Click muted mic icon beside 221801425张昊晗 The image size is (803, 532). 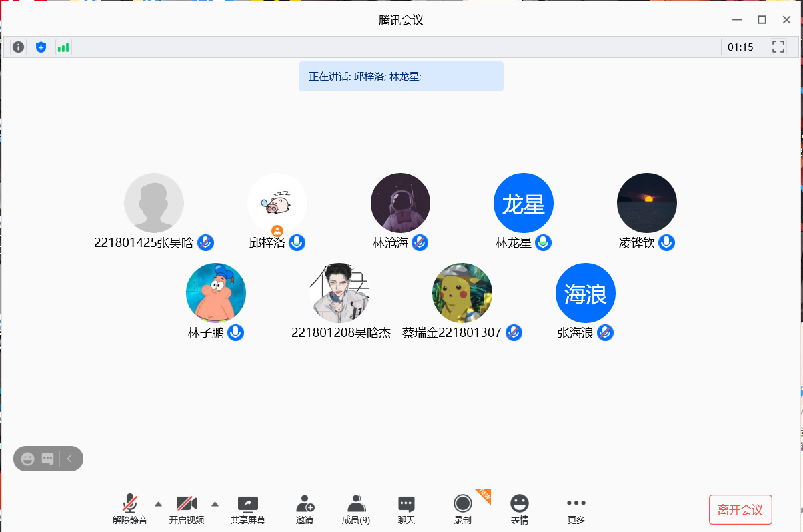(x=206, y=243)
